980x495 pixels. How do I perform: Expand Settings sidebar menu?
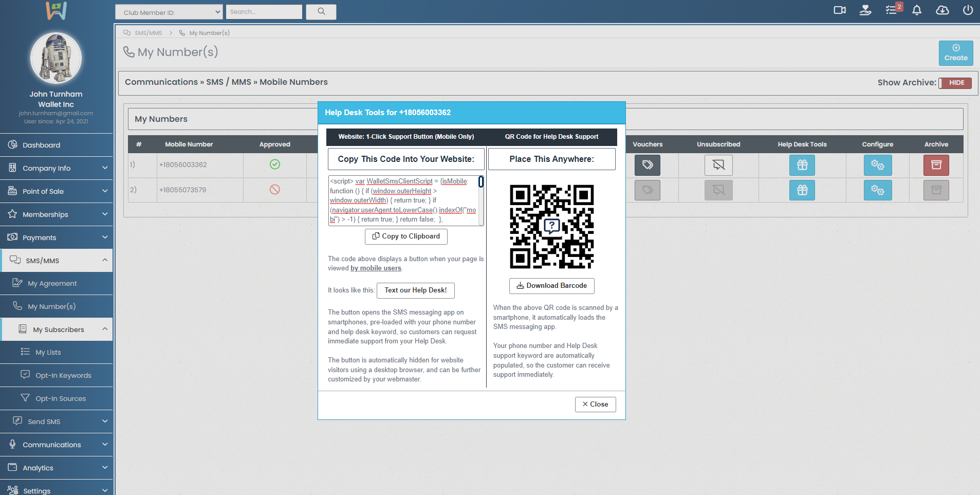56,488
